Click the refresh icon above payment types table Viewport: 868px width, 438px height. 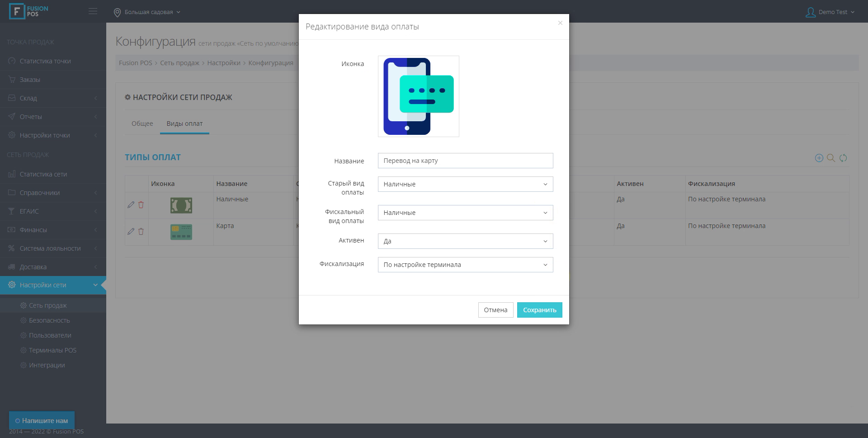[x=843, y=158]
